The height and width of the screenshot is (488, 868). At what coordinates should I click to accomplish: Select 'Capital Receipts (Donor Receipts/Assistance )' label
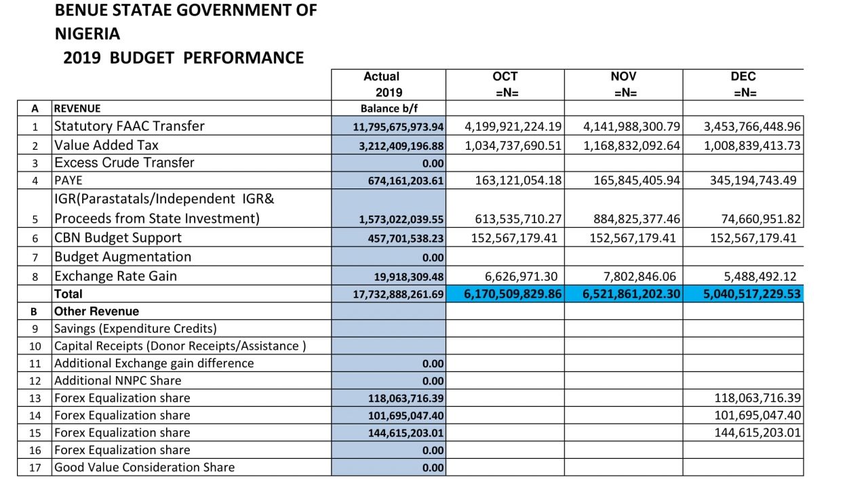pyautogui.click(x=180, y=346)
